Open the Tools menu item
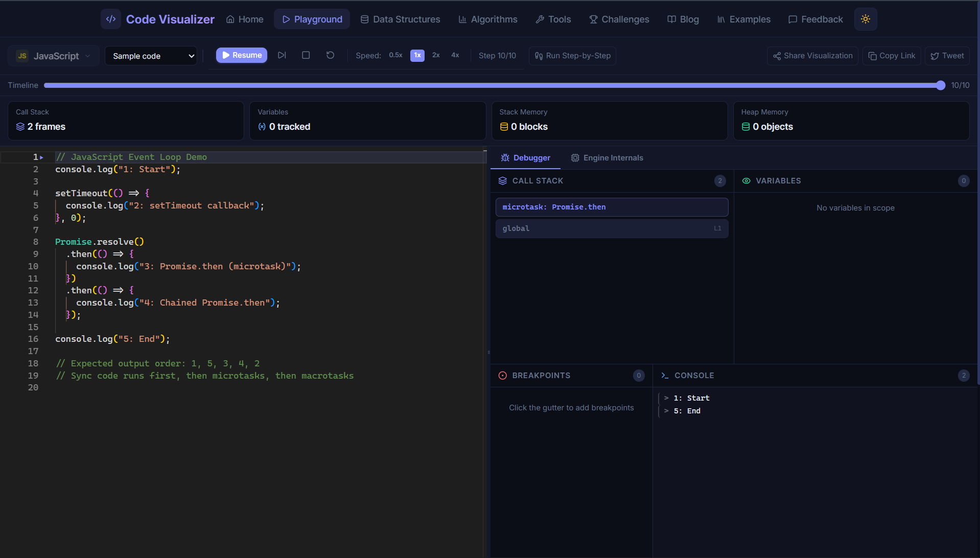This screenshot has width=980, height=558. (x=553, y=19)
